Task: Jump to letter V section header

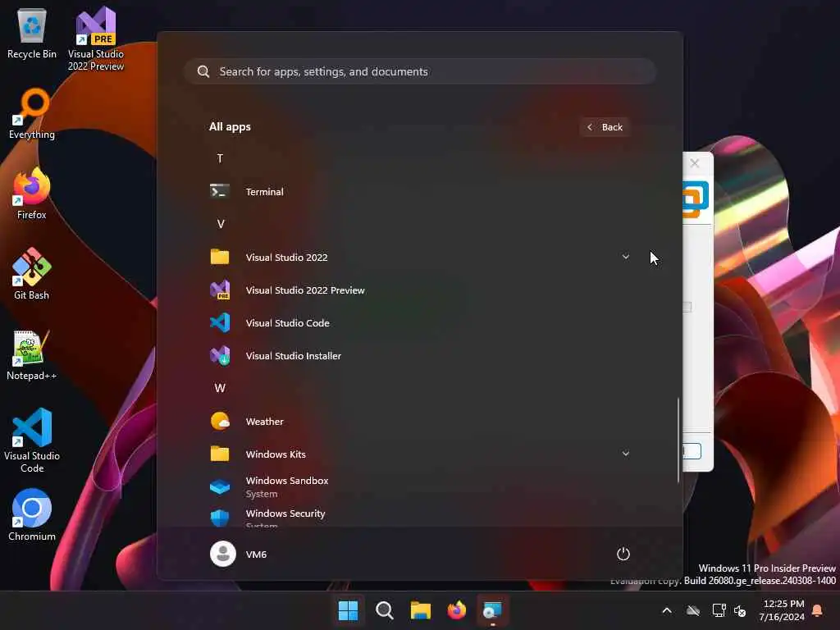Action: pos(220,224)
